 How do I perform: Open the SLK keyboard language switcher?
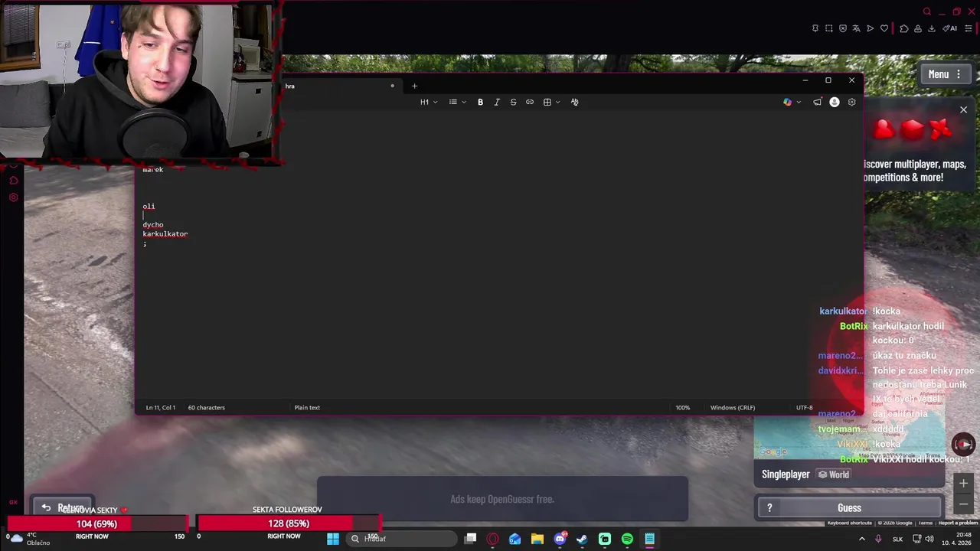click(x=897, y=539)
